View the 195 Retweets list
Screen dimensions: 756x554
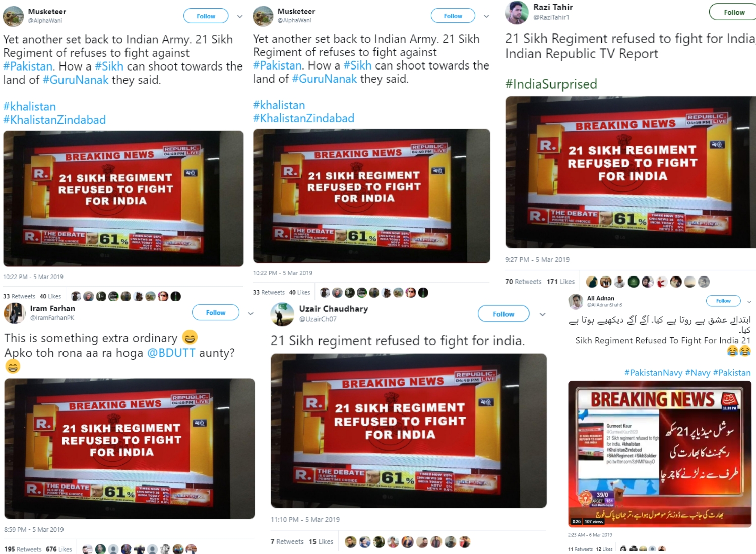(x=23, y=549)
